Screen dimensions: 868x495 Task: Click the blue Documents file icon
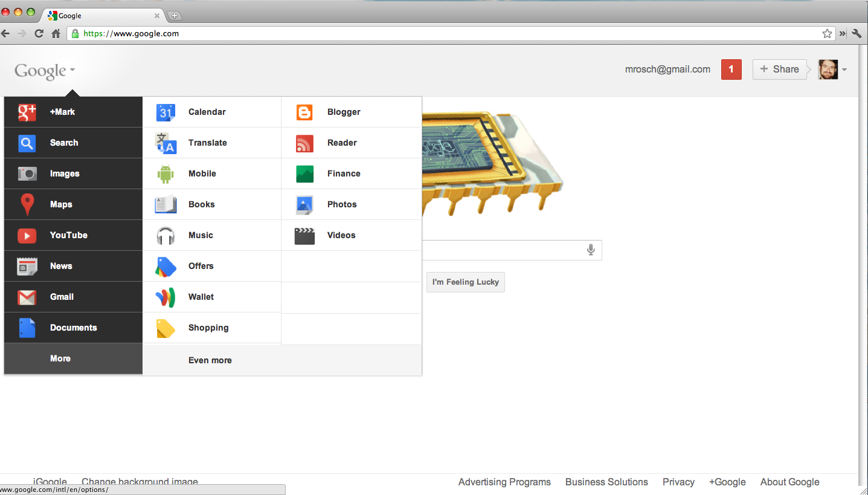(x=27, y=328)
